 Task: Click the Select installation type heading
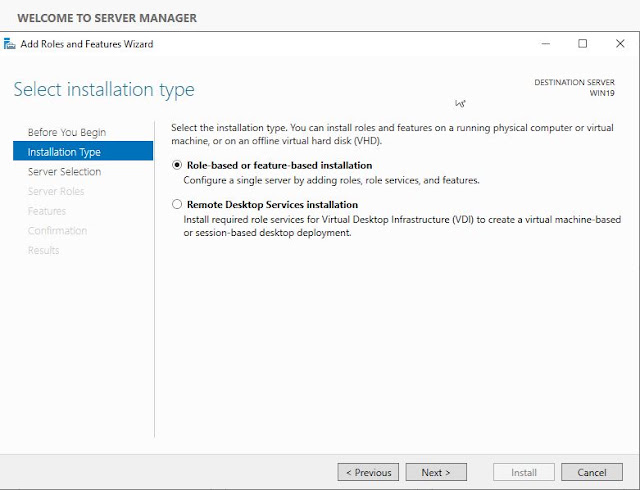coord(104,89)
